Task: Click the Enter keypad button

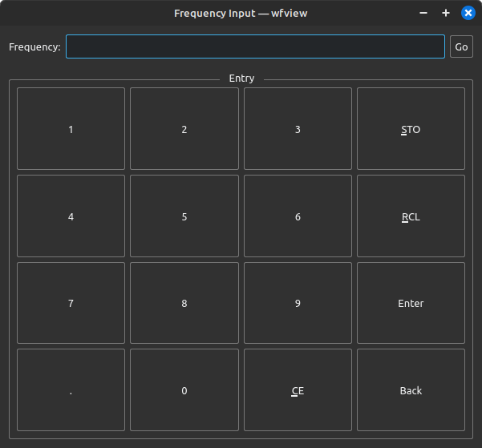Action: point(411,303)
